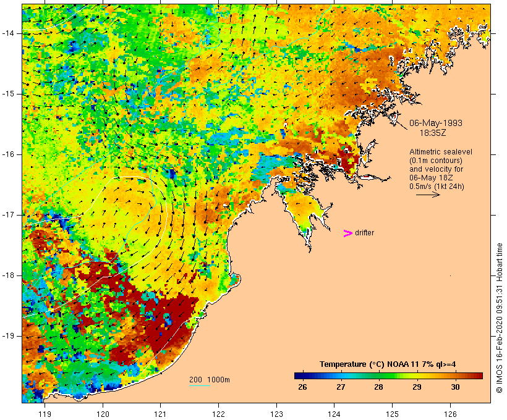Screen dimensions: 507x420
Task: Click the longitude label '119'
Action: tap(45, 414)
